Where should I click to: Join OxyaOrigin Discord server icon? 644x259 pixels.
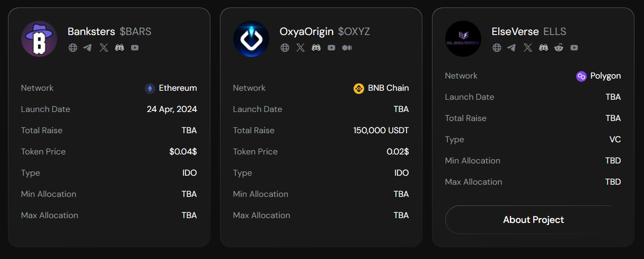tap(316, 48)
